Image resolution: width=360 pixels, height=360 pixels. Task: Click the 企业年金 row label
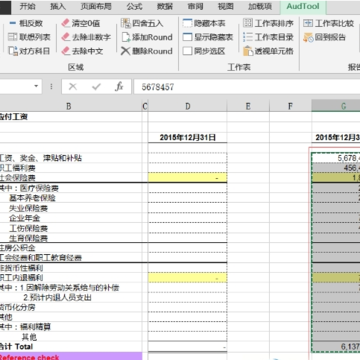(24, 218)
